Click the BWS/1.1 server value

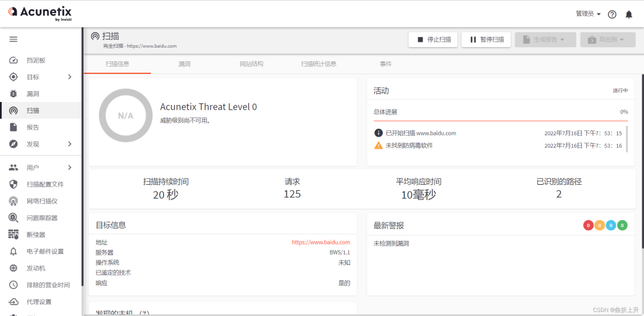pos(340,252)
